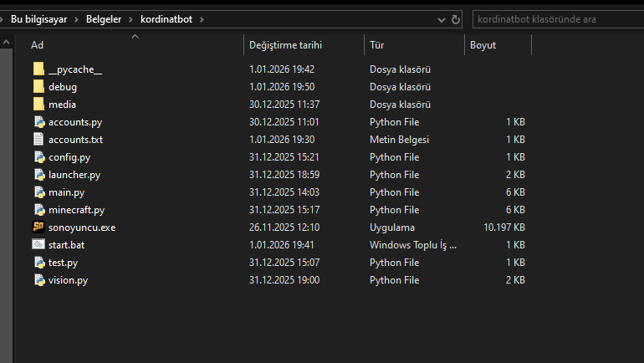The image size is (644, 363).
Task: Sort files by Boyut column
Action: click(x=483, y=45)
